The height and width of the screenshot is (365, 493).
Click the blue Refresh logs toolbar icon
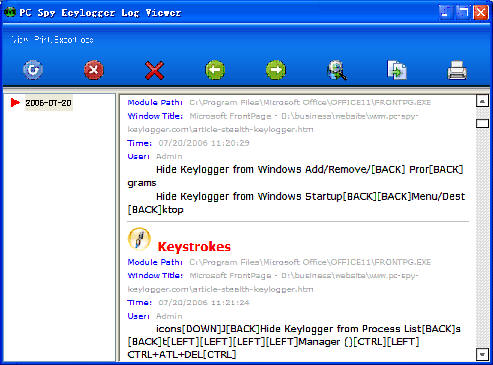coord(33,70)
